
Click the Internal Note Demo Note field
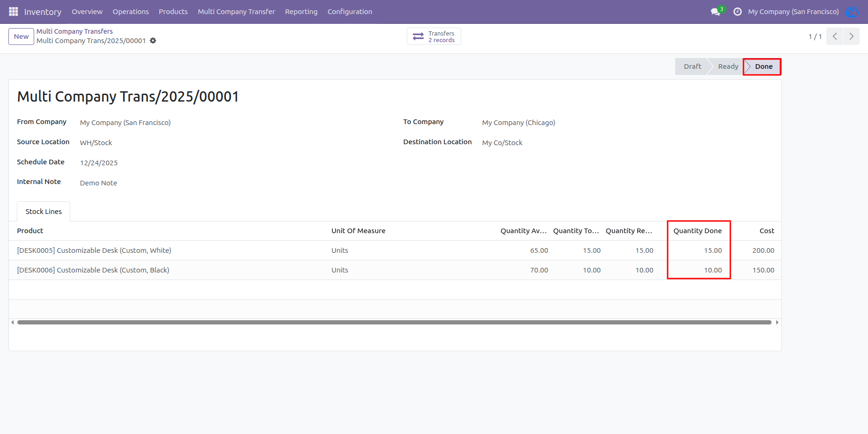click(x=98, y=183)
